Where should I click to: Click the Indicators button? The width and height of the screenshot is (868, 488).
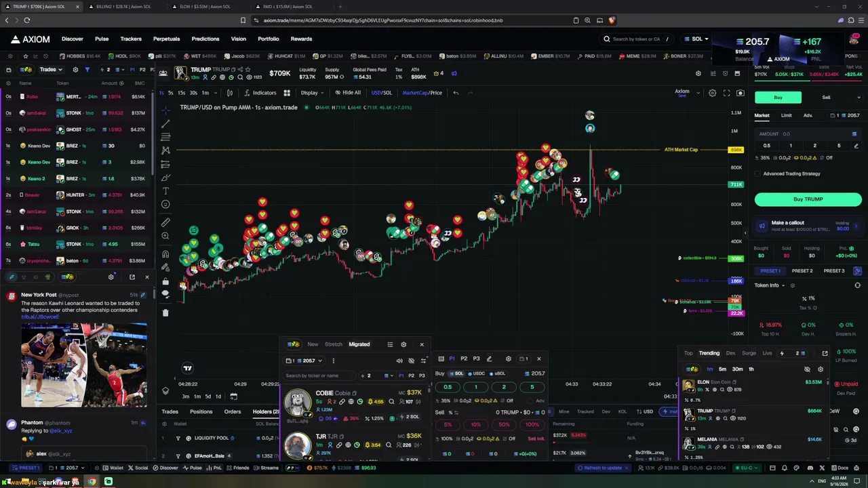(260, 93)
